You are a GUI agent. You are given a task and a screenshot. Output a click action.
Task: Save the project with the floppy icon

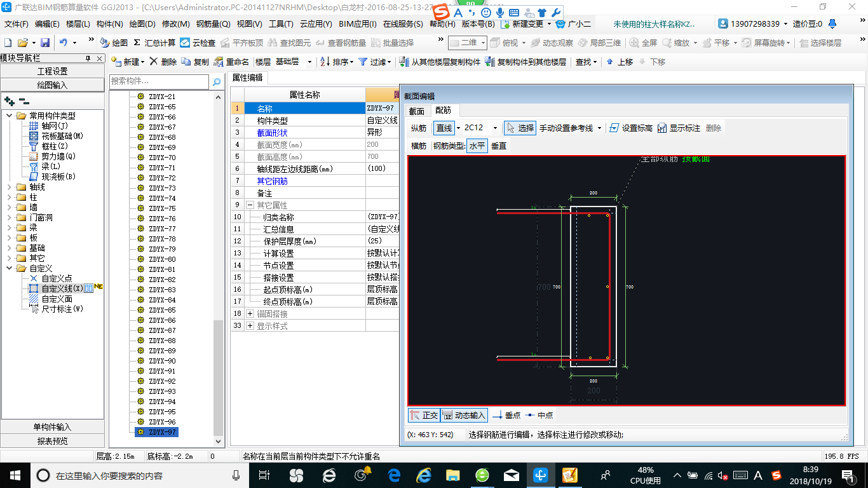[x=45, y=43]
